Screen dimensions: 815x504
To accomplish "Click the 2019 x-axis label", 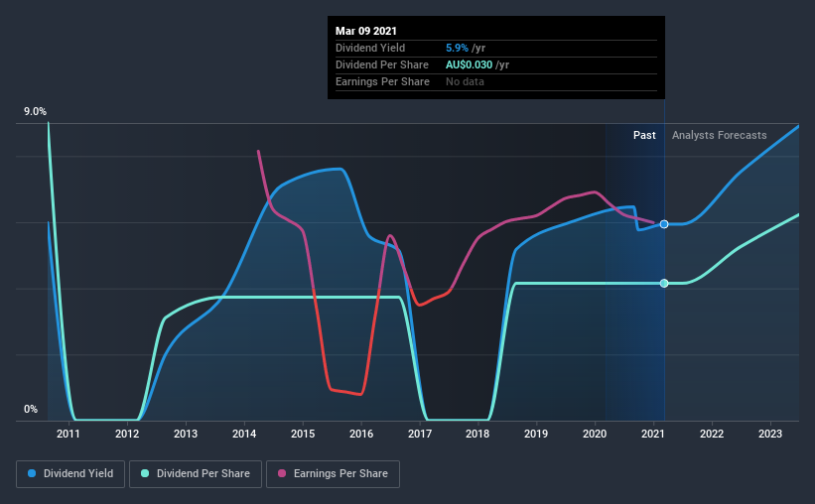I will pos(536,434).
